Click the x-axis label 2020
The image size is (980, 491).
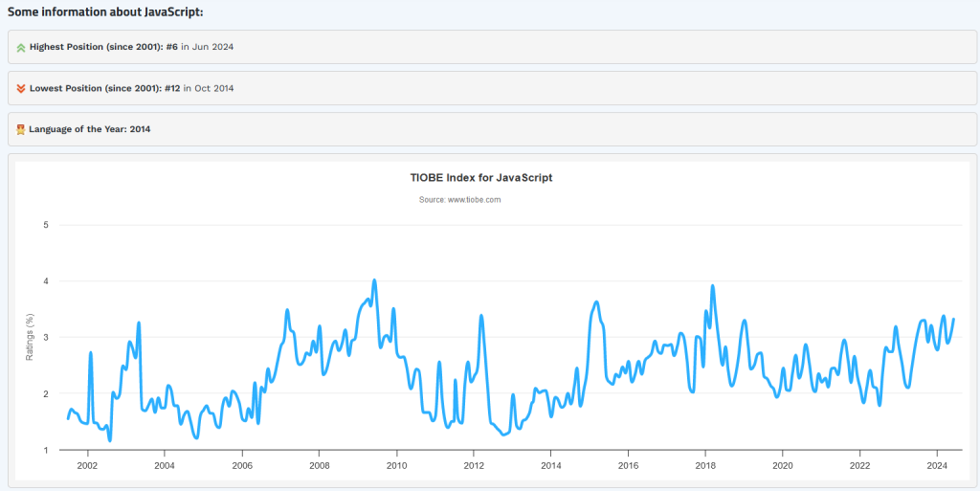coord(783,465)
